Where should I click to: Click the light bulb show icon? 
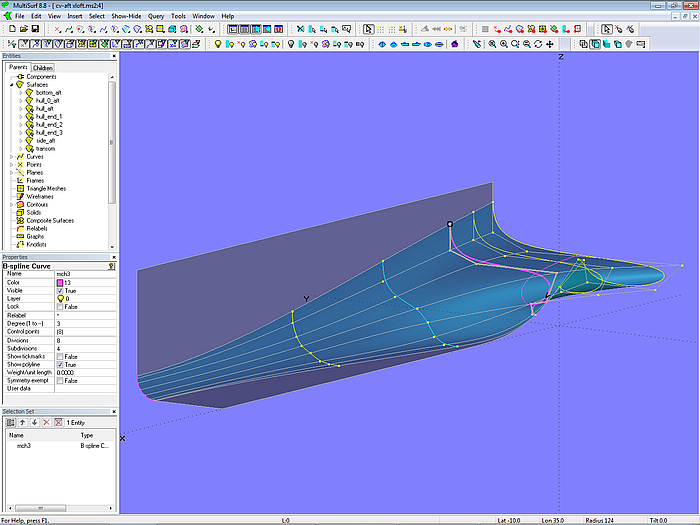pyautogui.click(x=217, y=44)
